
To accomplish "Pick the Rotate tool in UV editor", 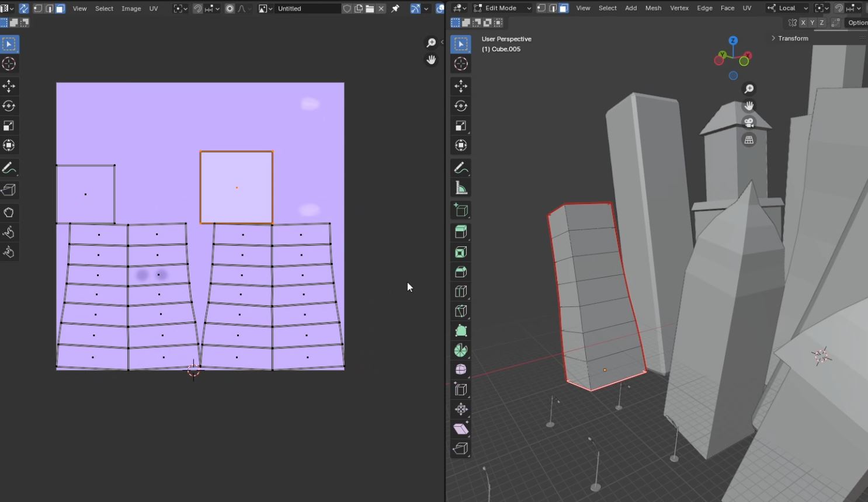I will pyautogui.click(x=9, y=106).
